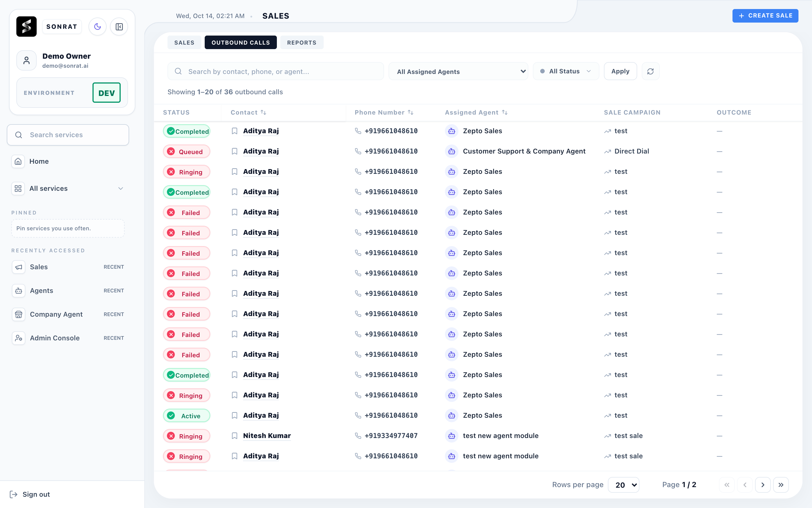Screen dimensions: 812x508
Task: Open the All Assigned Agents dropdown
Action: click(x=458, y=71)
